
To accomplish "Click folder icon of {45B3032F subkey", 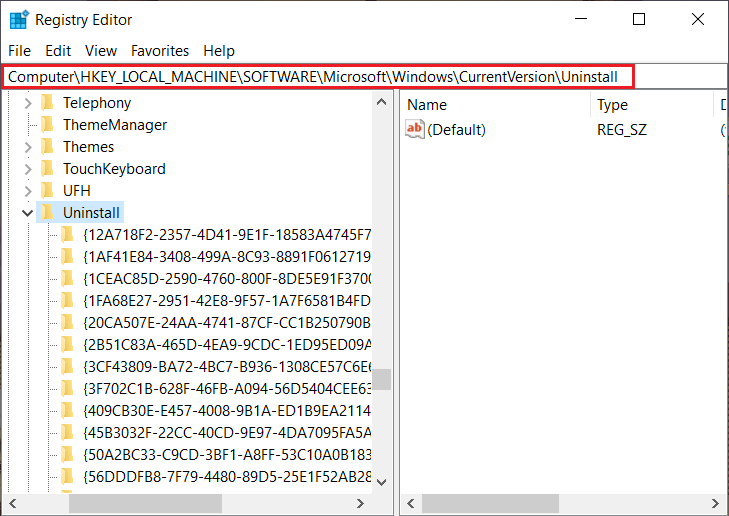I will point(67,432).
